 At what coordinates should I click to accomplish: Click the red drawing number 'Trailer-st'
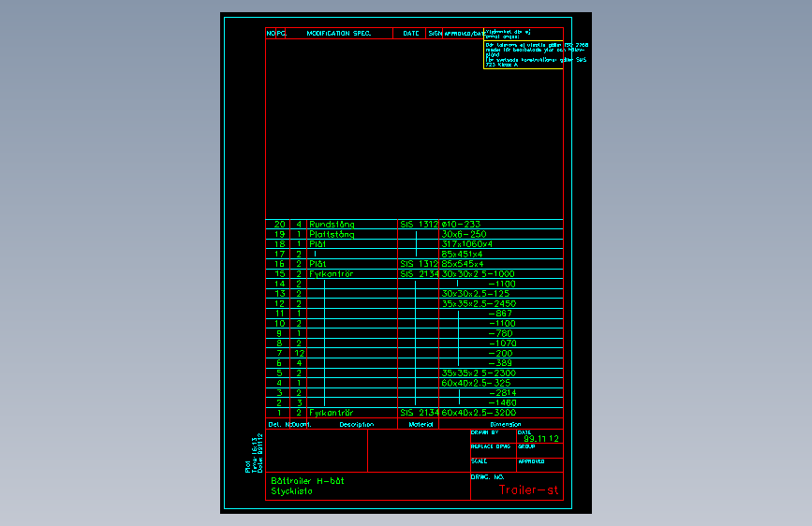(x=529, y=489)
